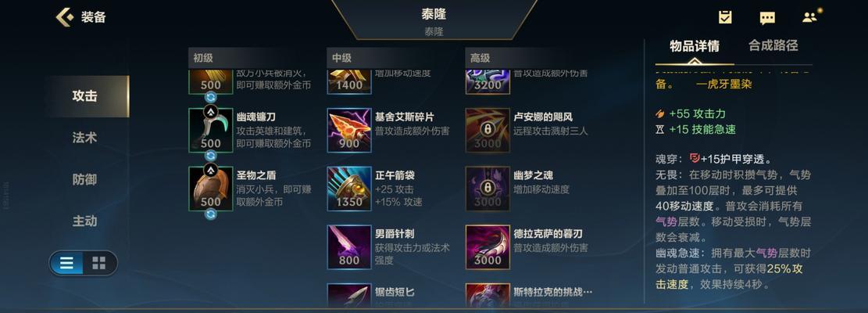Select the 男爵针刺 item icon

(x=349, y=247)
